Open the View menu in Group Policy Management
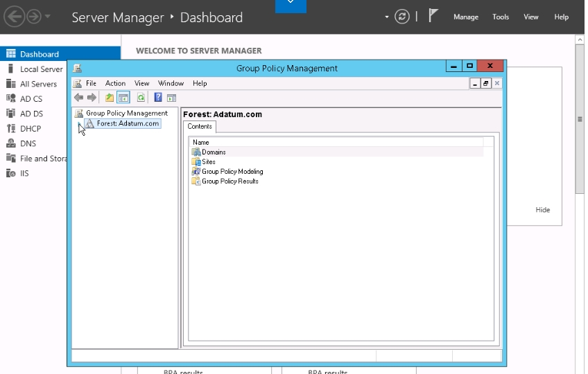 coord(141,83)
